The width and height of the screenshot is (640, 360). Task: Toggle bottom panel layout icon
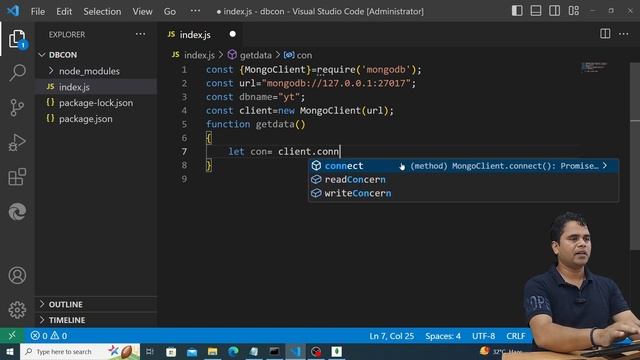[536, 11]
